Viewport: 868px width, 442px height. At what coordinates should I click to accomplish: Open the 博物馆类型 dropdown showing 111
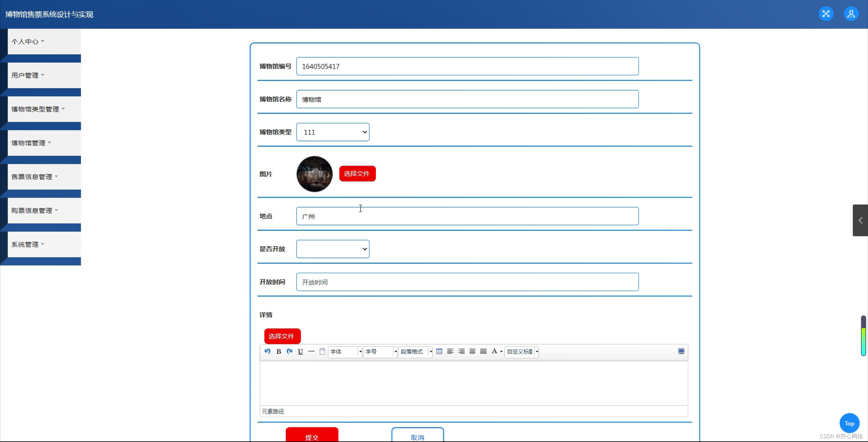coord(332,132)
